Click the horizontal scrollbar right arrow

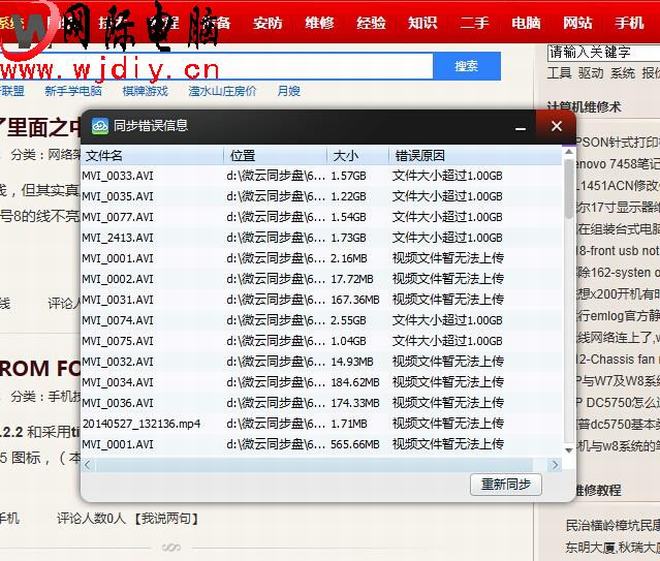tap(556, 465)
